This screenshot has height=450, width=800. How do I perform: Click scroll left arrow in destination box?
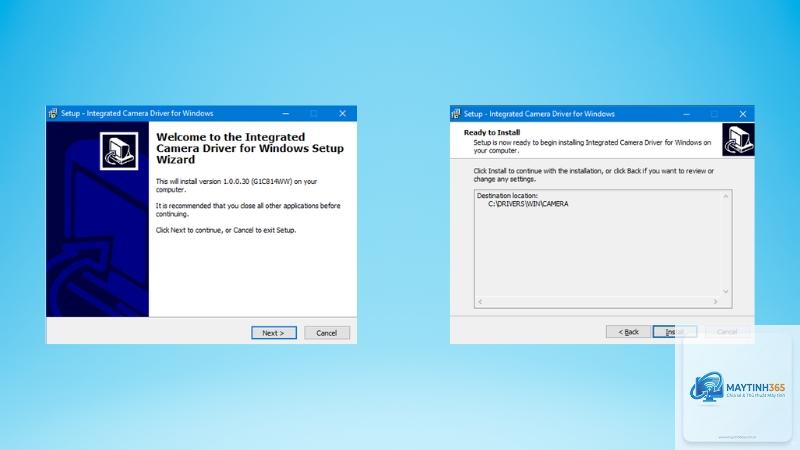[x=480, y=302]
